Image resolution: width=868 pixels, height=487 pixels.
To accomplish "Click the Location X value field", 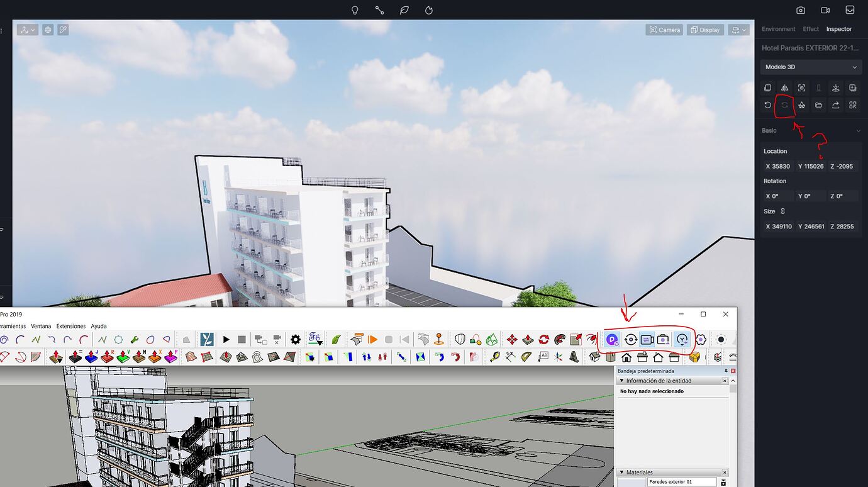I will pos(778,166).
